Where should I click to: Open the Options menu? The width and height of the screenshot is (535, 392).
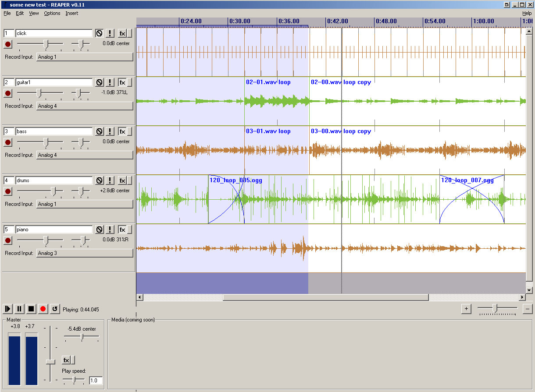click(x=52, y=13)
